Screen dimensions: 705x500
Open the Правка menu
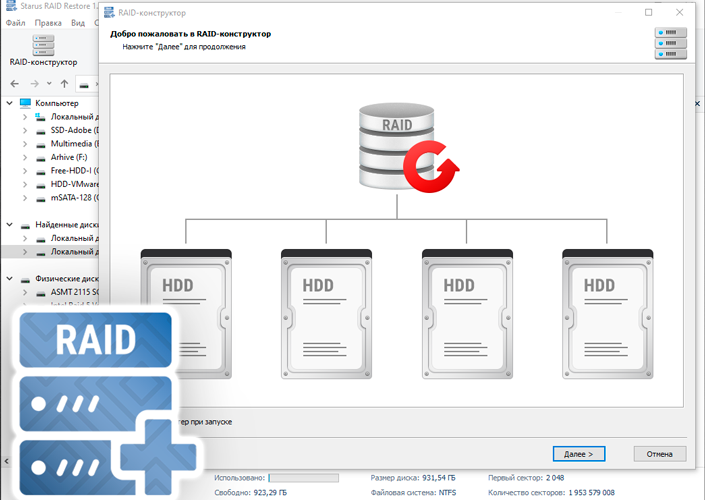pyautogui.click(x=48, y=22)
